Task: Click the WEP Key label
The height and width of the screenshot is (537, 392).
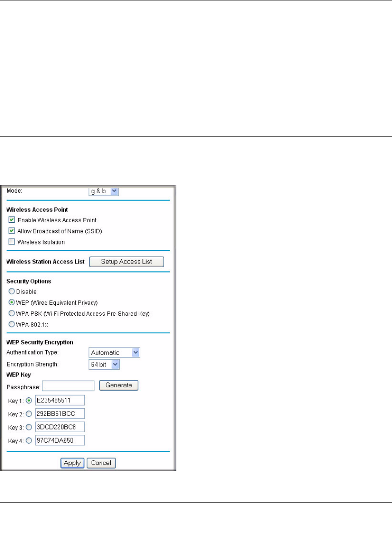Action: tap(19, 375)
